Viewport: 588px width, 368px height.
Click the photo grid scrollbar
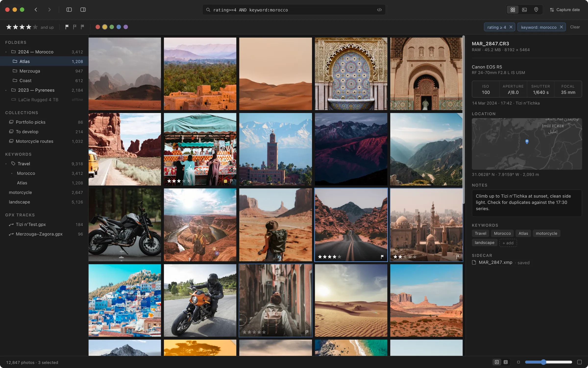[x=463, y=119]
